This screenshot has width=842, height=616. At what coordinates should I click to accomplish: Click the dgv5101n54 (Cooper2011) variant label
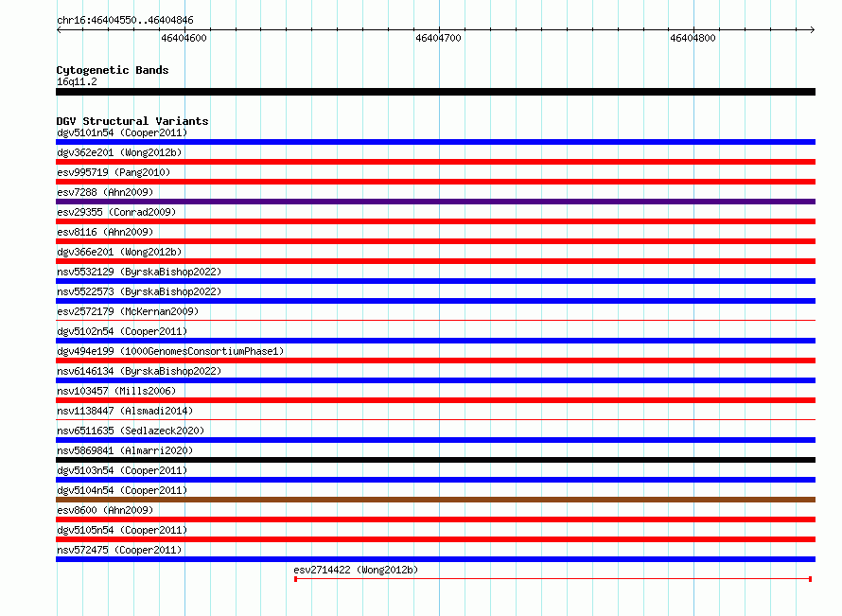(x=122, y=132)
